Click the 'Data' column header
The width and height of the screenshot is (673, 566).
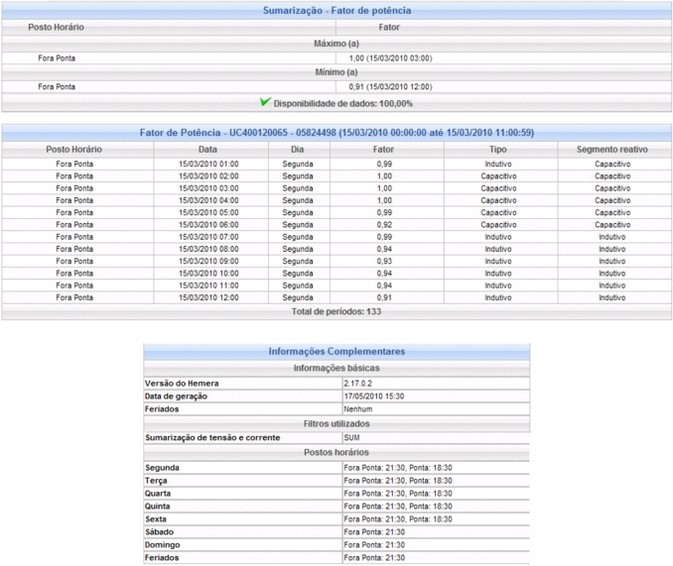coord(208,149)
